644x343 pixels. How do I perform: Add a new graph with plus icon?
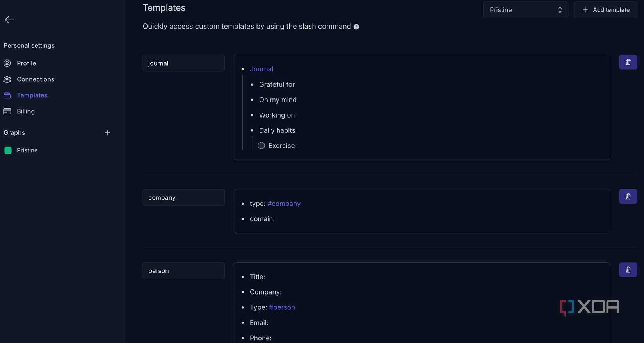coord(107,132)
